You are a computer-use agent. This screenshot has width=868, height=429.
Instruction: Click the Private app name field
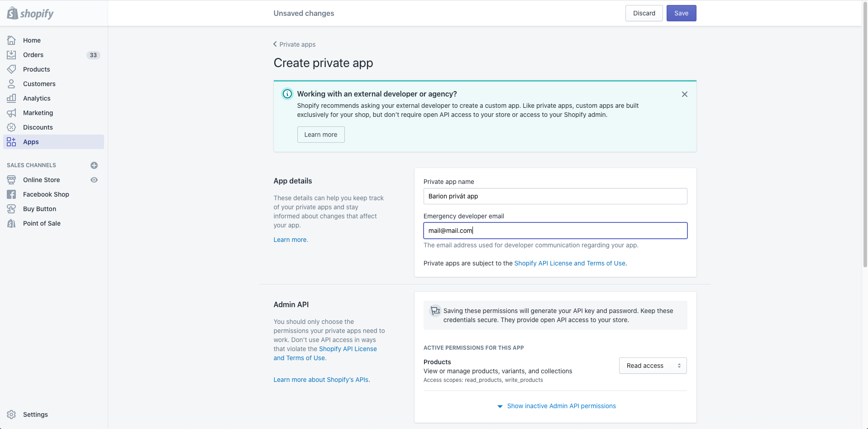555,196
